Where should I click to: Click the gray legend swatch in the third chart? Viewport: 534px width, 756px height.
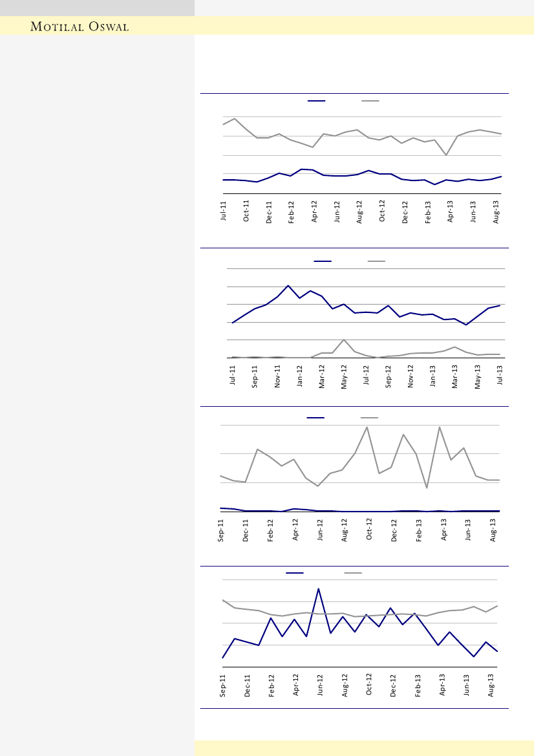[369, 418]
